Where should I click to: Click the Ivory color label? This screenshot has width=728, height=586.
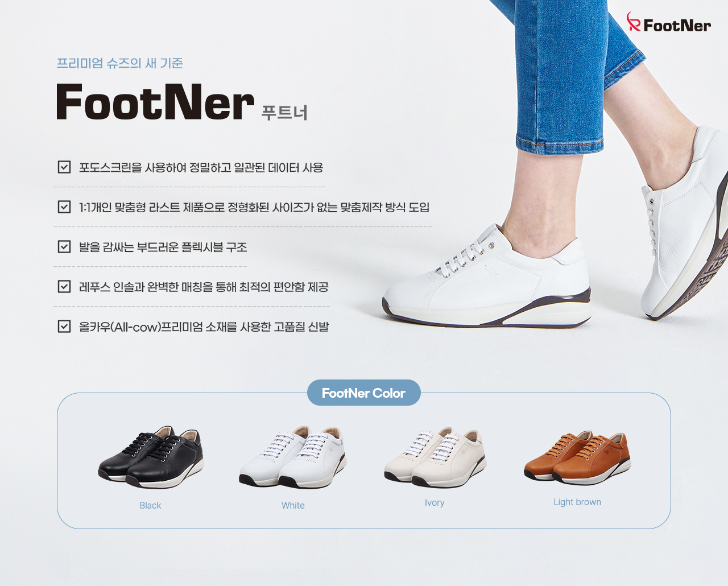(x=435, y=502)
